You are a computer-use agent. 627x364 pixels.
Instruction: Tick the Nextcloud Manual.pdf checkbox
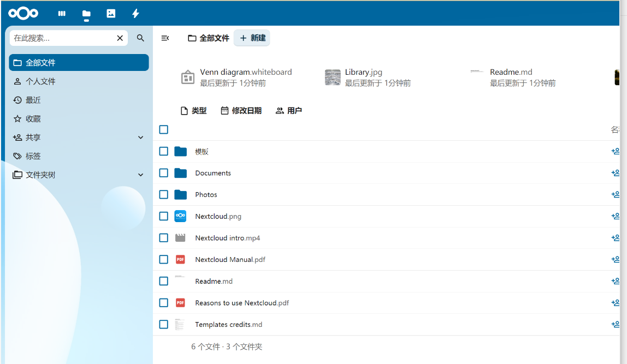click(163, 259)
